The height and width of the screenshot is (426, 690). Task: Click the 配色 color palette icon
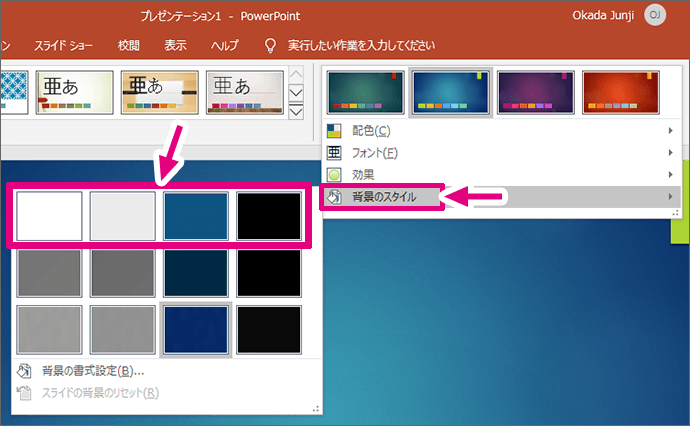pyautogui.click(x=334, y=131)
